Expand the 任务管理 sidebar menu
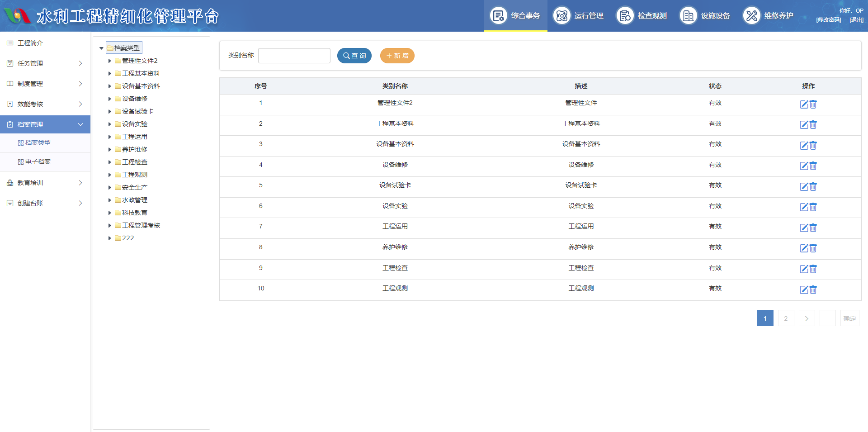The width and height of the screenshot is (868, 432). (x=45, y=63)
